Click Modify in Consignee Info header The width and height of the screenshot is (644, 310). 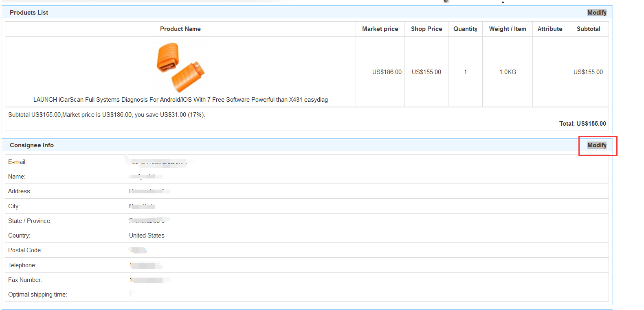tap(597, 145)
